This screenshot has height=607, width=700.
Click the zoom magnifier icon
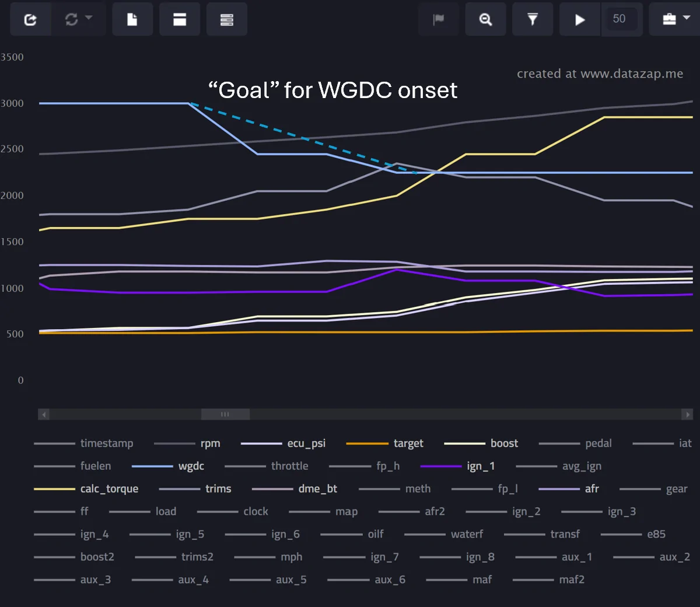(485, 19)
